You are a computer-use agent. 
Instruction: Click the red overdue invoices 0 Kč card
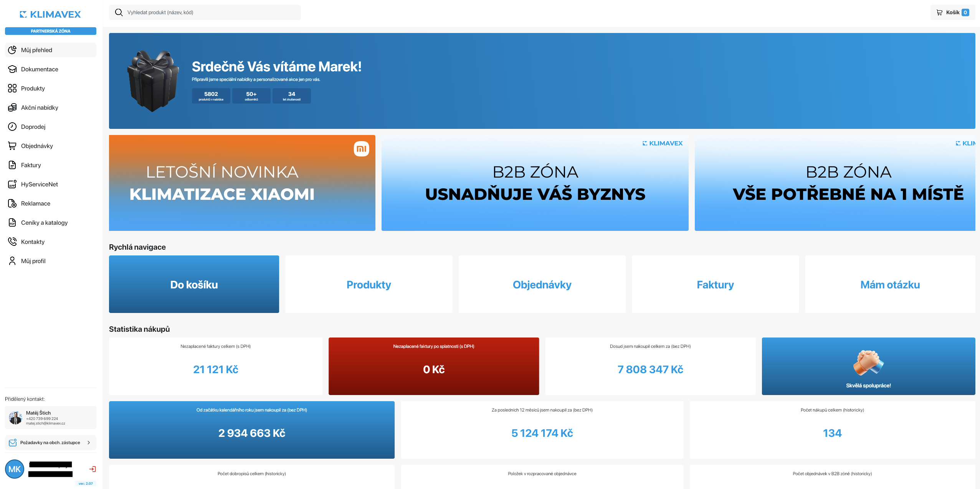(x=434, y=366)
